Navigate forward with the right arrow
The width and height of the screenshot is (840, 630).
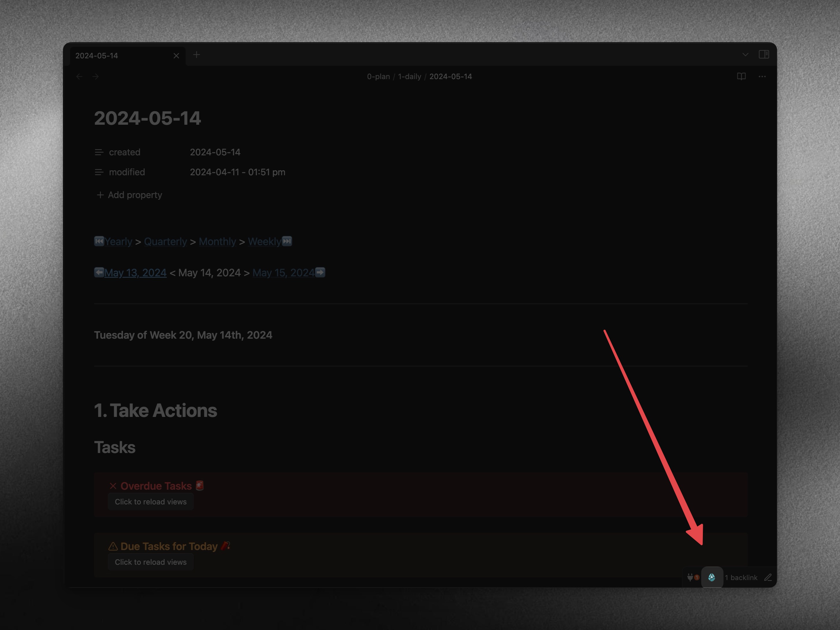tap(96, 76)
